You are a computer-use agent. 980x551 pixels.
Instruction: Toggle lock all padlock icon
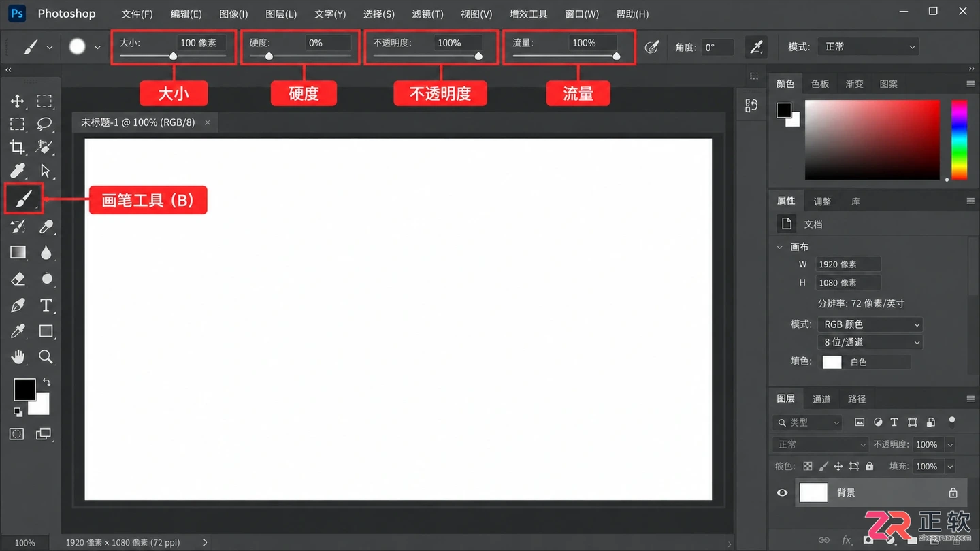[x=869, y=466]
